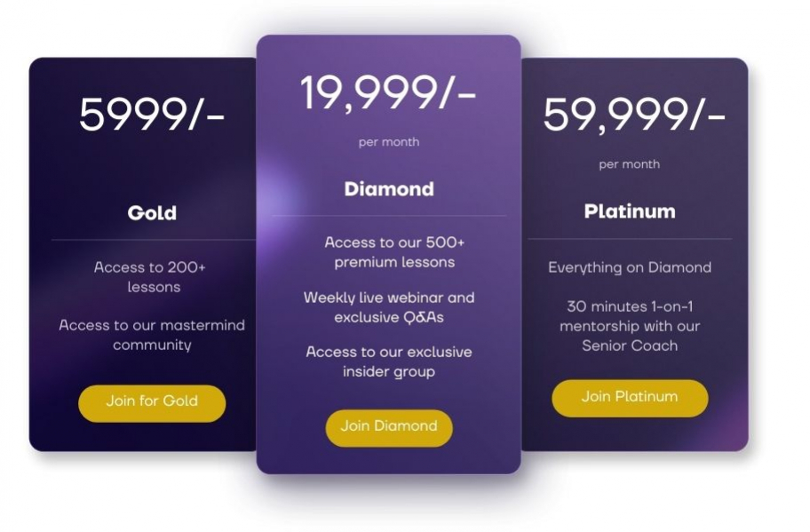The height and width of the screenshot is (532, 810).
Task: Select the Diamond plan heading
Action: click(389, 189)
